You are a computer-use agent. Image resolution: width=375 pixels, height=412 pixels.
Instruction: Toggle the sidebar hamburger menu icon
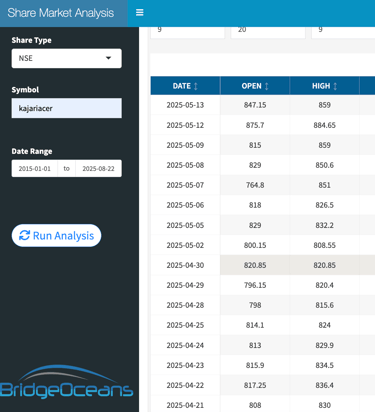[x=140, y=13]
